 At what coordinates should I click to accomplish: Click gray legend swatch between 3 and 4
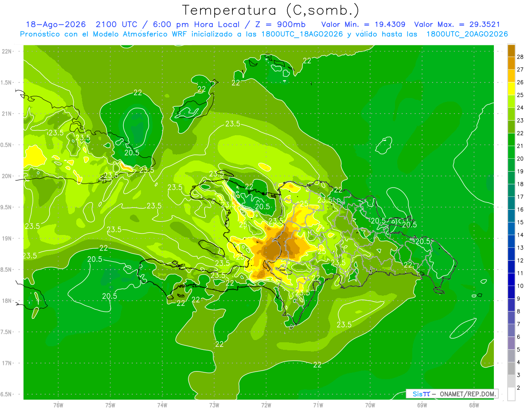(511, 369)
